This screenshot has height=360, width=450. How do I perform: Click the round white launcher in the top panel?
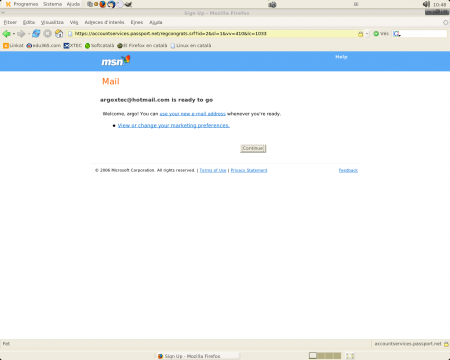120,4
